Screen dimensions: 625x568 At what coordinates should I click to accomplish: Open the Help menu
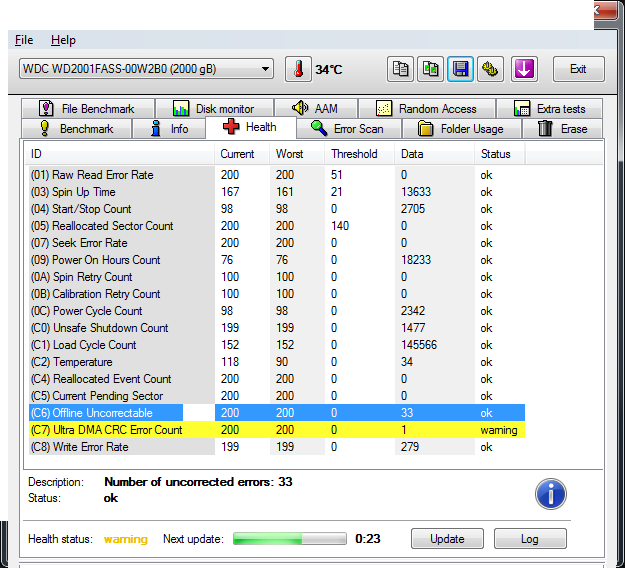click(63, 40)
